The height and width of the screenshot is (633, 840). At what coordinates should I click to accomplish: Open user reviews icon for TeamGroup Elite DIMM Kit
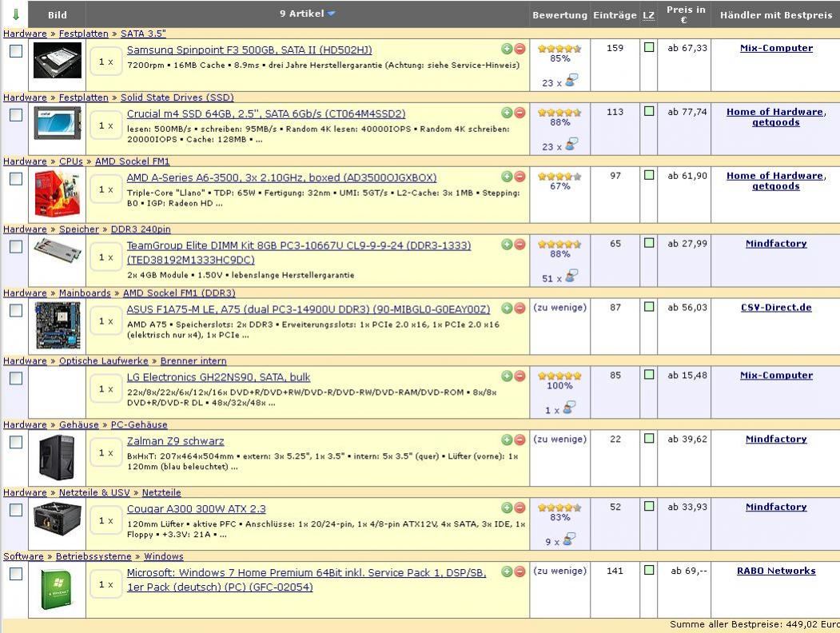pyautogui.click(x=571, y=277)
